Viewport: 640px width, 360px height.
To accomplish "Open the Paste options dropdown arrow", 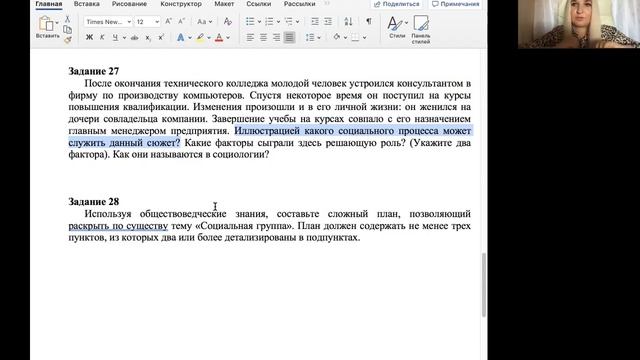I will (57, 23).
